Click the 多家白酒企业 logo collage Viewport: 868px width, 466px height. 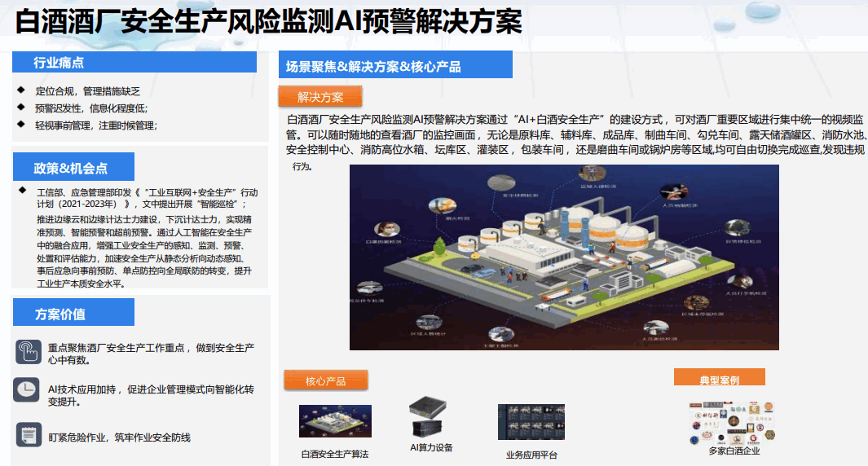pos(733,421)
